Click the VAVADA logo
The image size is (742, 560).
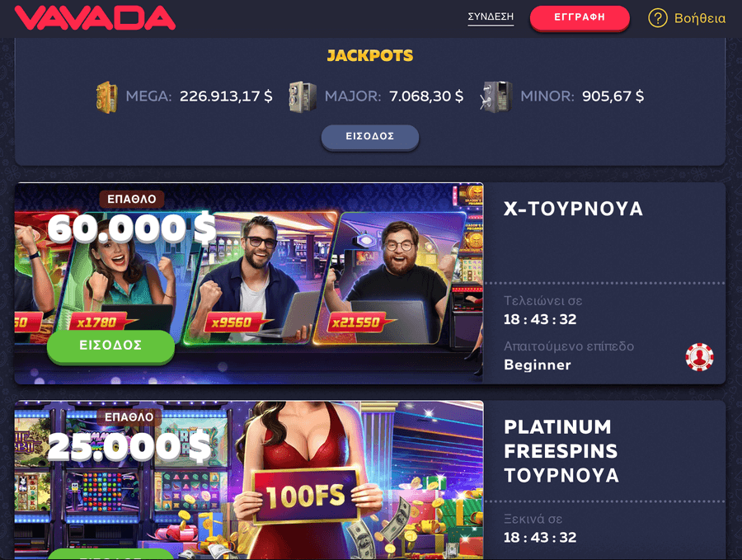[95, 18]
